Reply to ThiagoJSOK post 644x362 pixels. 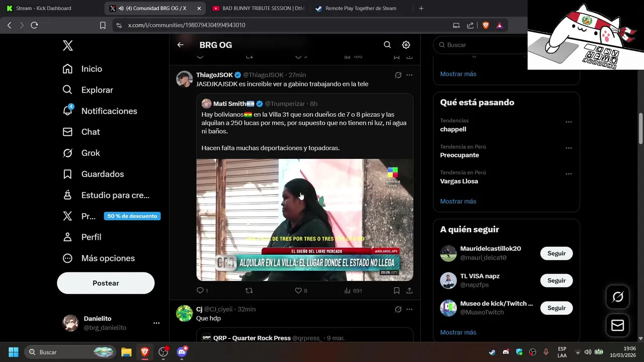(202, 291)
